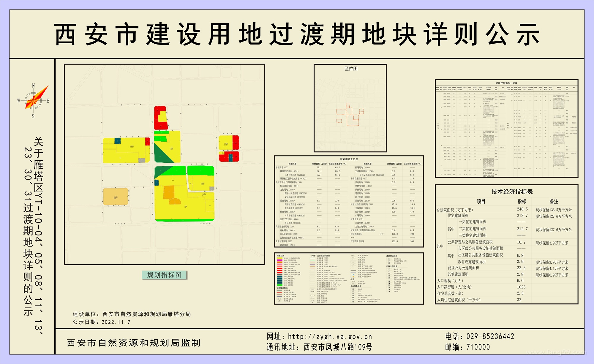Click 商业及办公建筑面积 value 22.3
The width and height of the screenshot is (594, 364).
(x=521, y=268)
